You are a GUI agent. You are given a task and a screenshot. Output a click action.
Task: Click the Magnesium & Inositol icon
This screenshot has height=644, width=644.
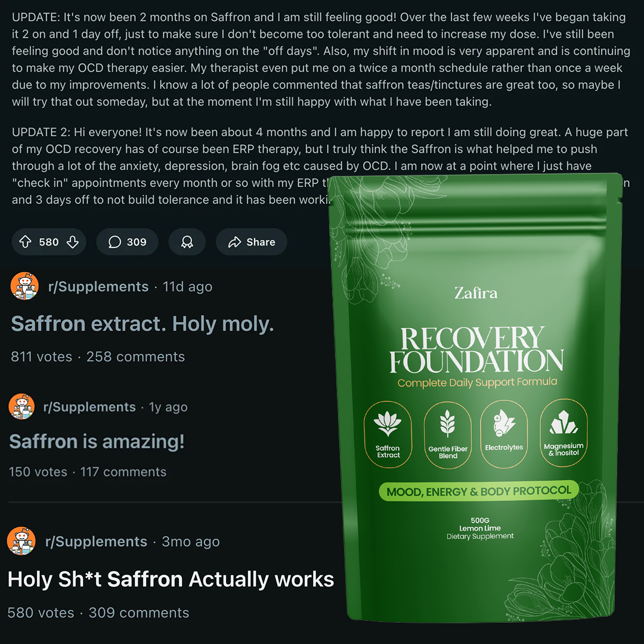[563, 433]
